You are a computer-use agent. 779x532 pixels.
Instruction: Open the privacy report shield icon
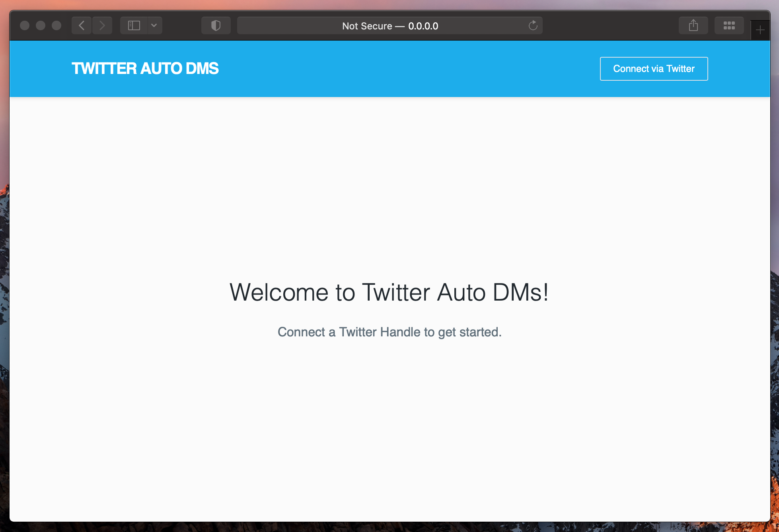[x=216, y=26]
